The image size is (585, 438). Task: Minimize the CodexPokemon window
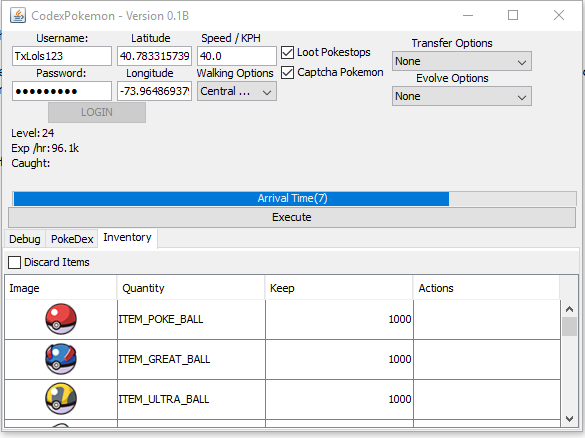(468, 15)
